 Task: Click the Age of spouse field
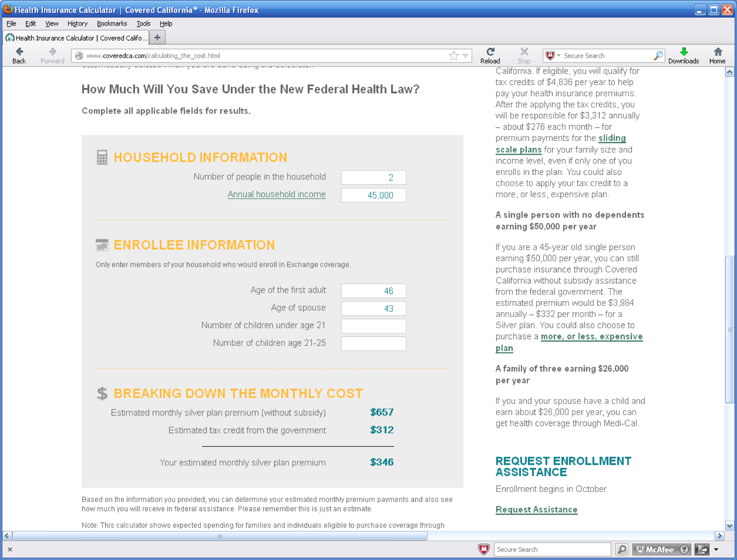(x=374, y=308)
